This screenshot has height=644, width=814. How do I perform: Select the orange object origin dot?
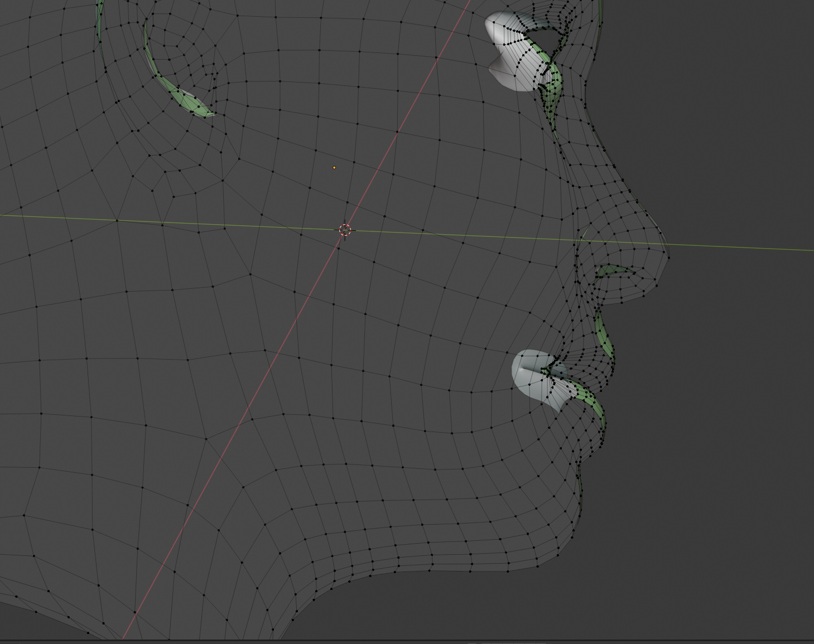(334, 167)
